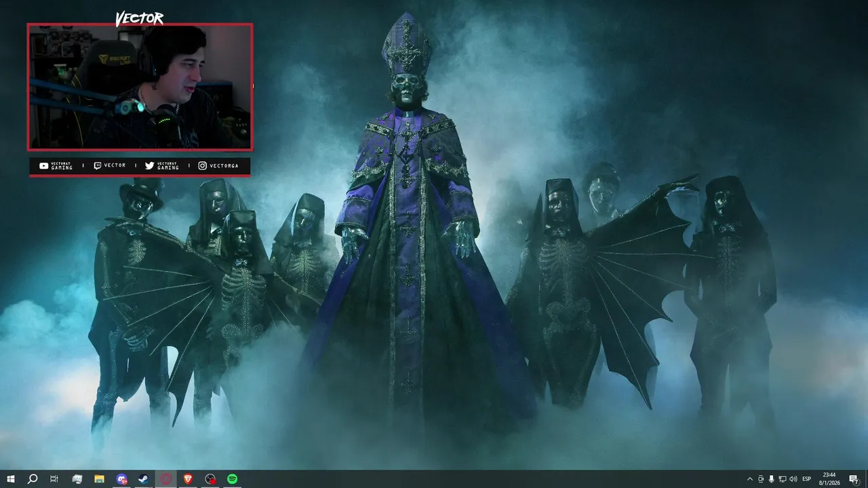Open Discord from the taskbar
Viewport: 868px width, 488px height.
(121, 479)
